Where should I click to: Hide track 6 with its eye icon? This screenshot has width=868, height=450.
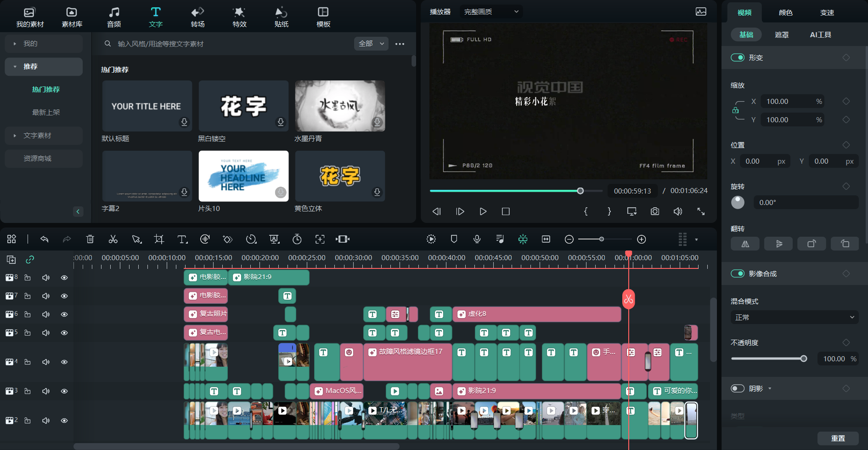coord(64,314)
